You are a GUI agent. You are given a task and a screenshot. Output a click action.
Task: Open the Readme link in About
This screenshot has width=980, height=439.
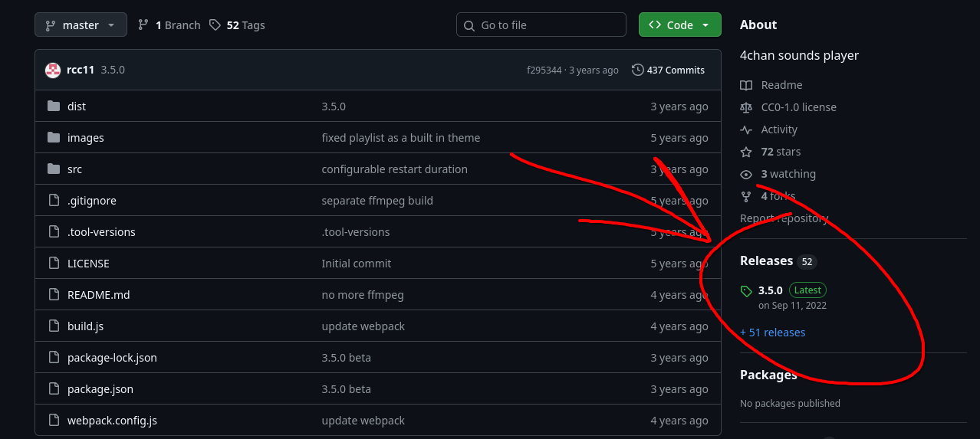click(x=781, y=85)
